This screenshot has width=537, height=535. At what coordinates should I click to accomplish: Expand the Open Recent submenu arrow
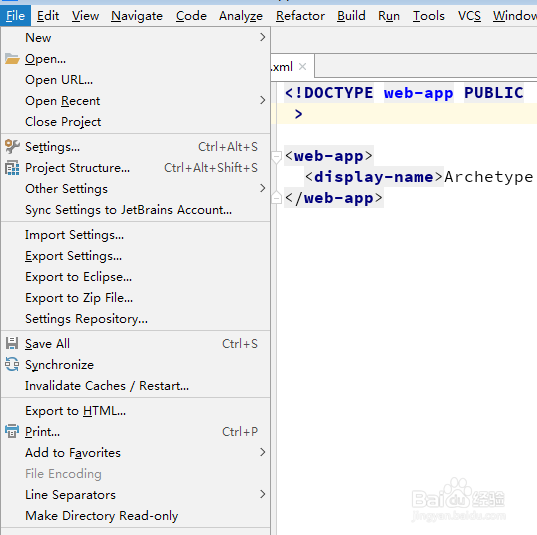point(262,100)
